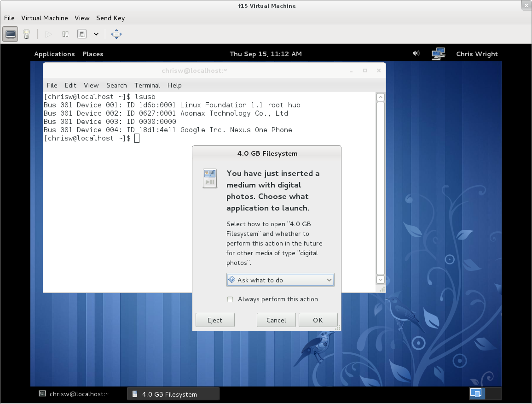Open the 'Ask what to do' combo box

coord(280,280)
